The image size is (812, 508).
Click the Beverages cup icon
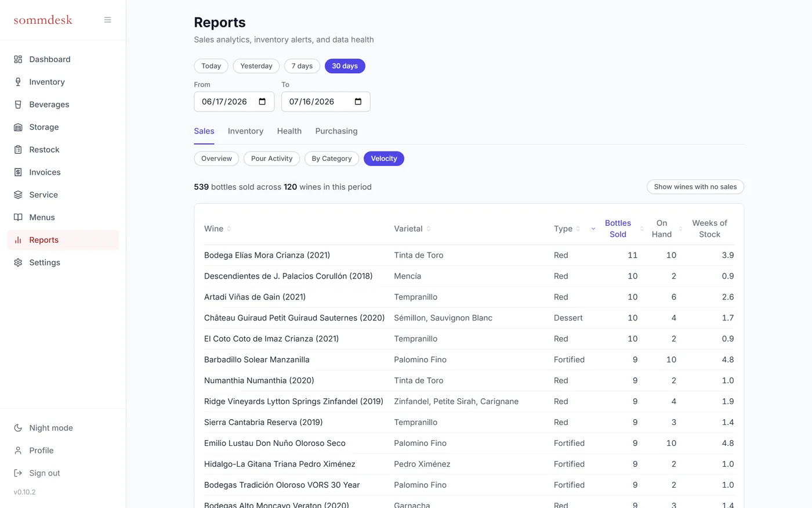(x=18, y=105)
